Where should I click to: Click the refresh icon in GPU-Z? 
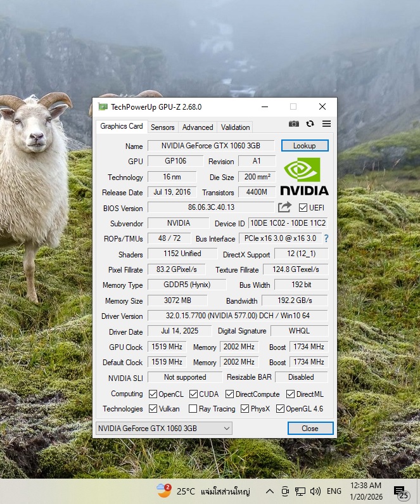tap(310, 124)
